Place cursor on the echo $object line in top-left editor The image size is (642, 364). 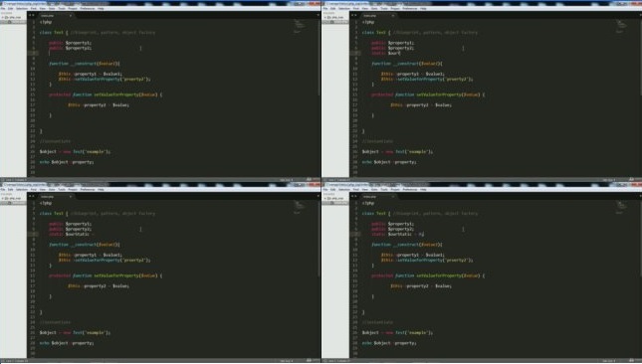pos(67,162)
